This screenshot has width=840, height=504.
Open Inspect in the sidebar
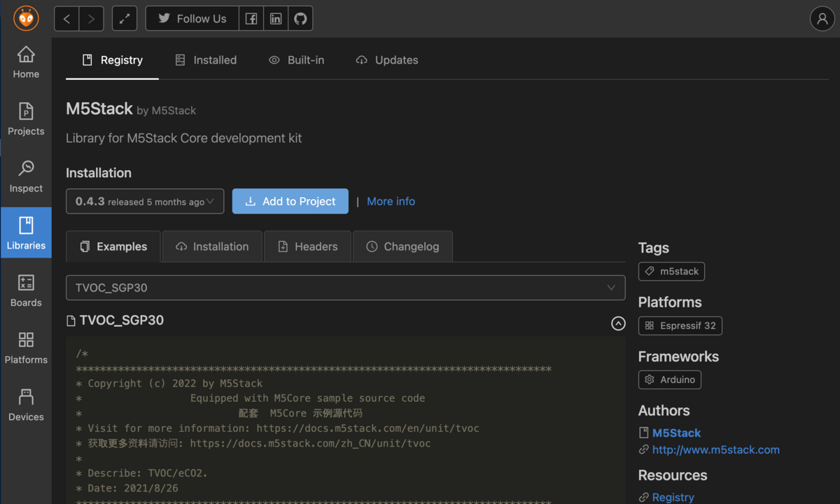click(26, 176)
